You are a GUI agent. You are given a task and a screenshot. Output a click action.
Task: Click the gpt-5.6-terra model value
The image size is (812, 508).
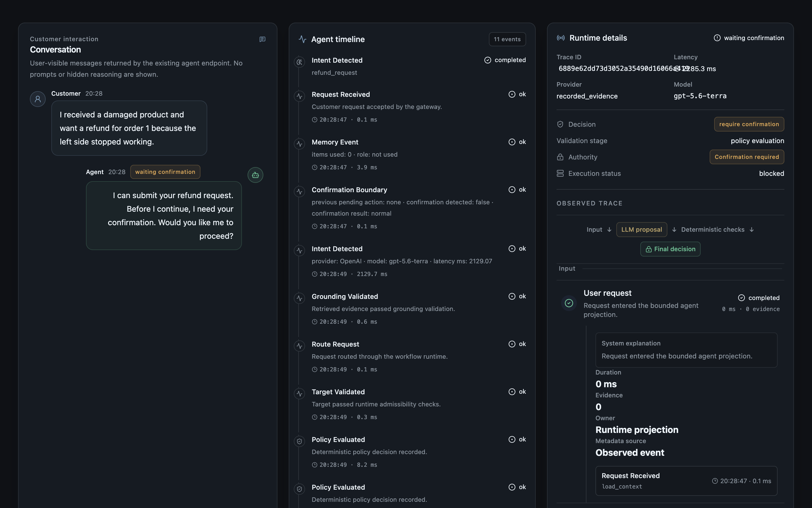pyautogui.click(x=700, y=96)
